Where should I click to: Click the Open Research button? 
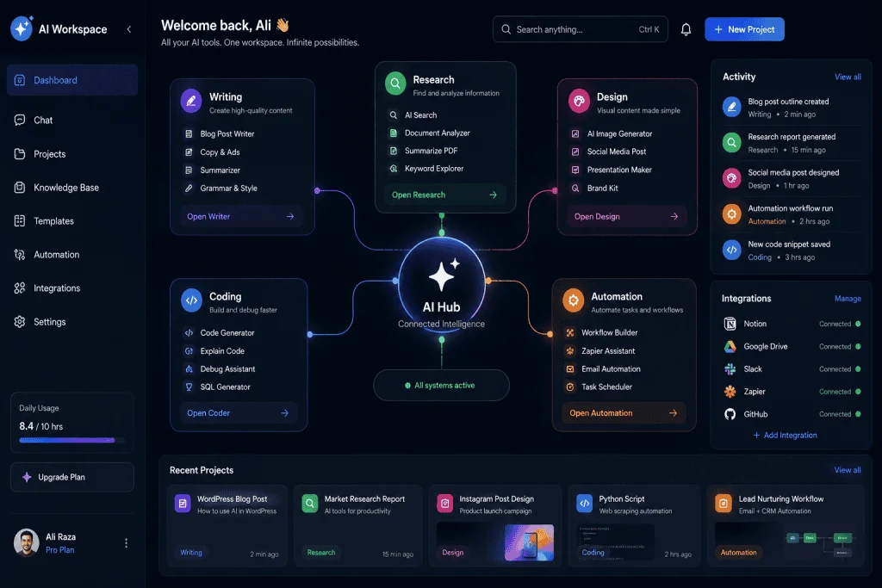pyautogui.click(x=445, y=195)
